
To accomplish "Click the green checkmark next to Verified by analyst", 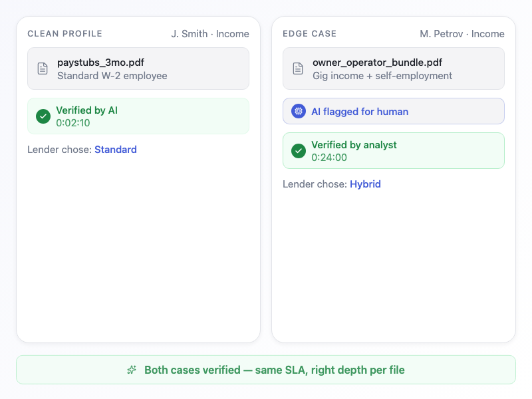I will 299,151.
